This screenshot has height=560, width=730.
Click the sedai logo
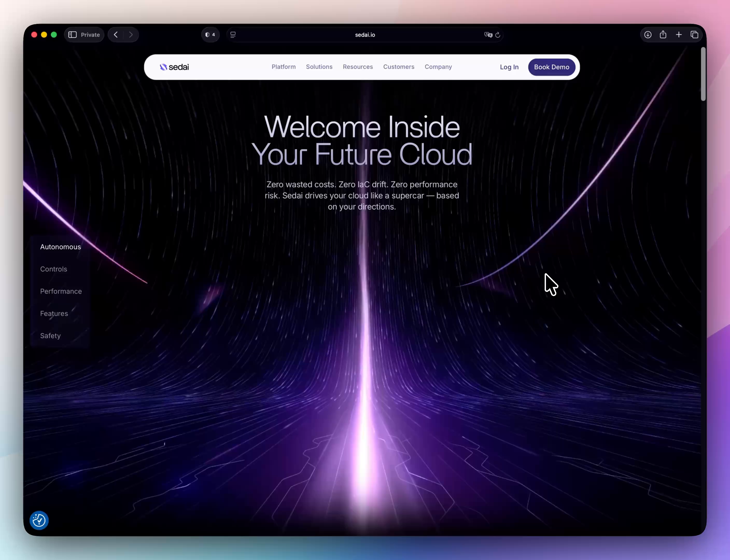(174, 67)
